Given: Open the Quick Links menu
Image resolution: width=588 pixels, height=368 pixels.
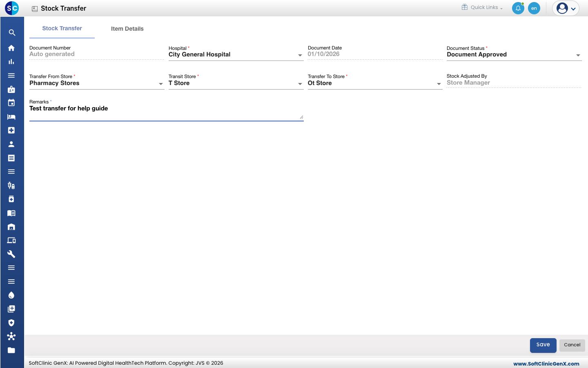Looking at the screenshot, I should point(482,7).
